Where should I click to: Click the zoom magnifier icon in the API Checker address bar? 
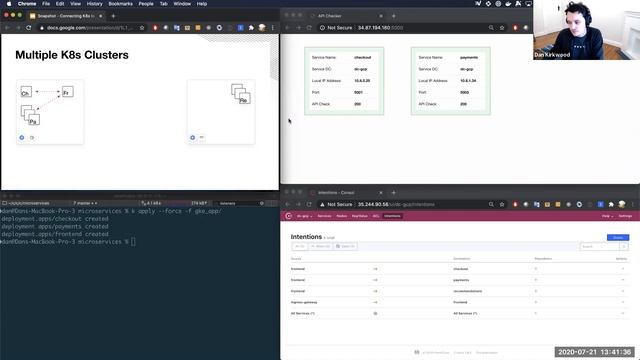tap(491, 28)
